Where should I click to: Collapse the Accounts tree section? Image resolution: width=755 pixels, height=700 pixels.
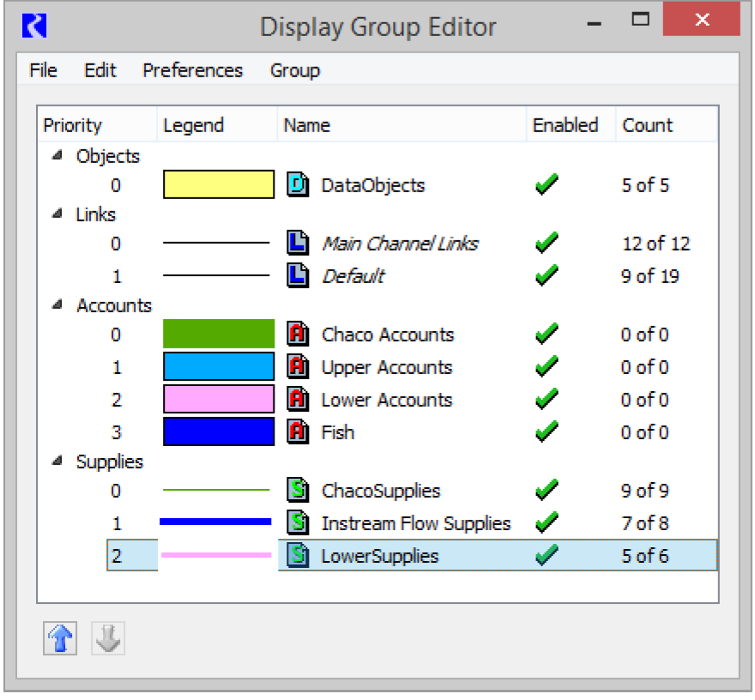(x=57, y=305)
